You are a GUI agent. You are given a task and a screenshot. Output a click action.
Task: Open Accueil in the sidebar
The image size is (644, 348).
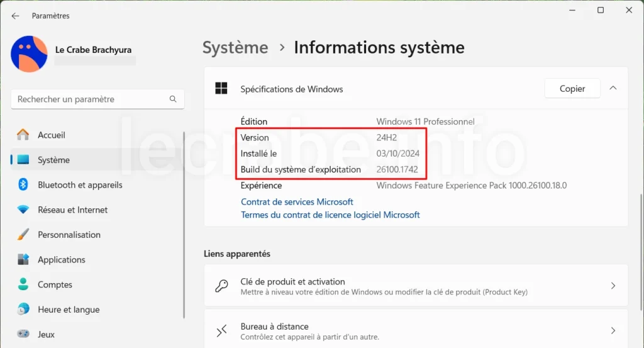[96, 135]
